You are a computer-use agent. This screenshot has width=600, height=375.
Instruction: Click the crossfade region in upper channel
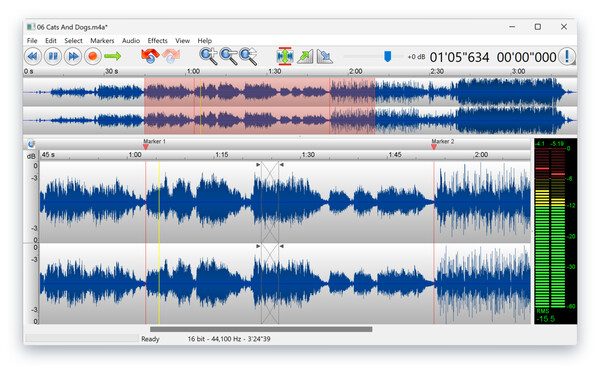click(x=270, y=202)
